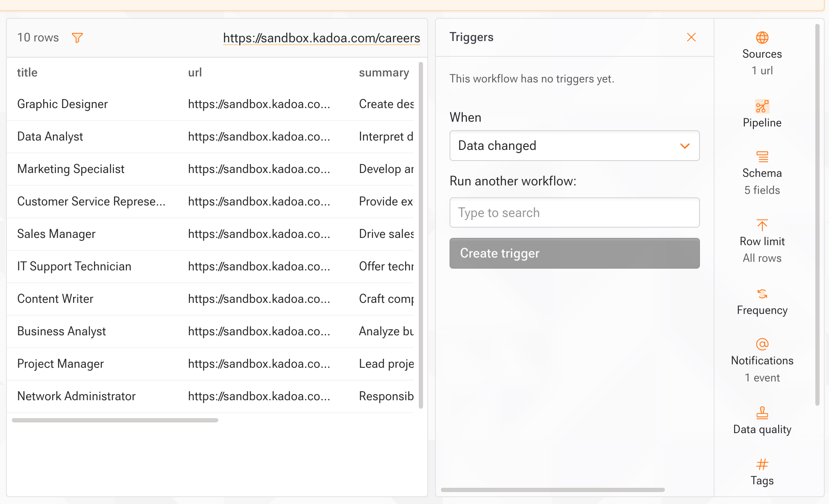This screenshot has width=829, height=504.
Task: Click the table's vertical scrollbar
Action: click(420, 235)
